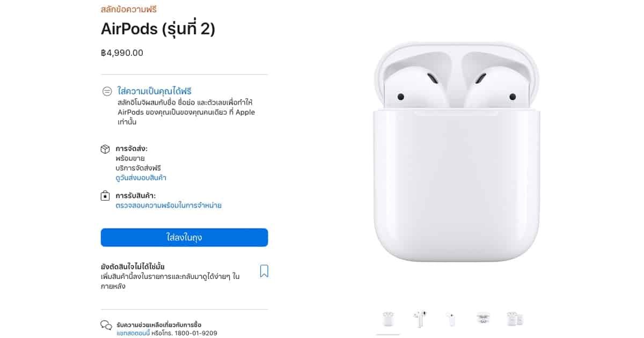Click the chat bubbles help icon

[x=106, y=325]
